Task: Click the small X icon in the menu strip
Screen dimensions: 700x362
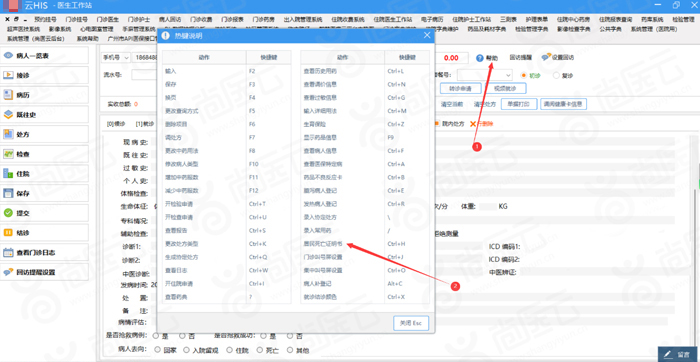Action: (x=8, y=20)
